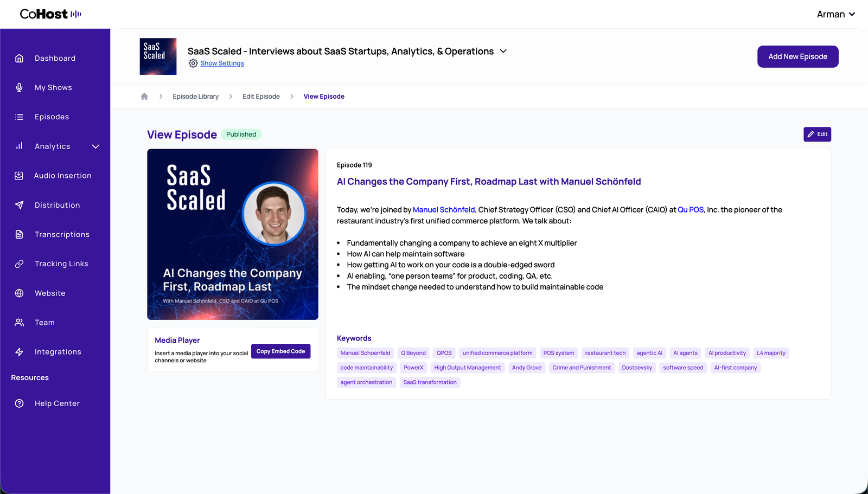The height and width of the screenshot is (494, 868).
Task: Click the 'PowerX' keyword tag
Action: [413, 368]
